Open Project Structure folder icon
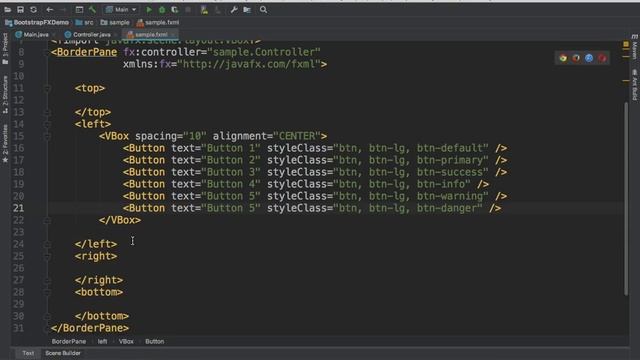 pos(247,9)
